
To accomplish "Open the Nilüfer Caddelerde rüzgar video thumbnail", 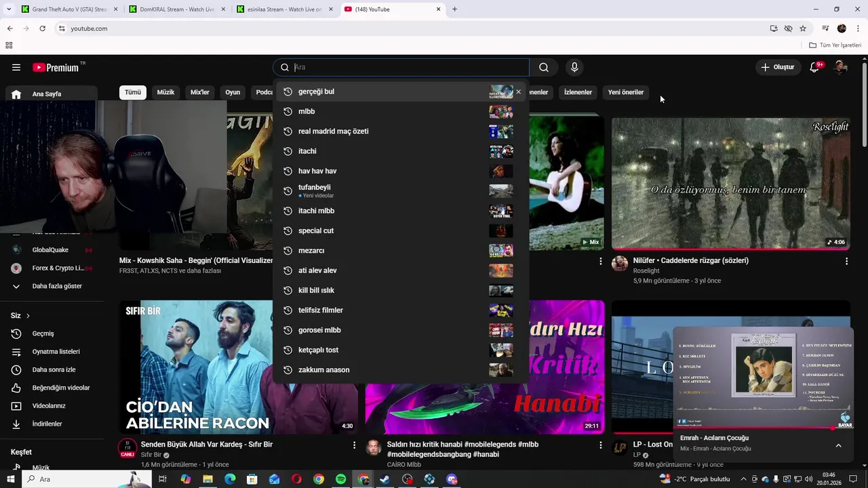I will point(730,183).
